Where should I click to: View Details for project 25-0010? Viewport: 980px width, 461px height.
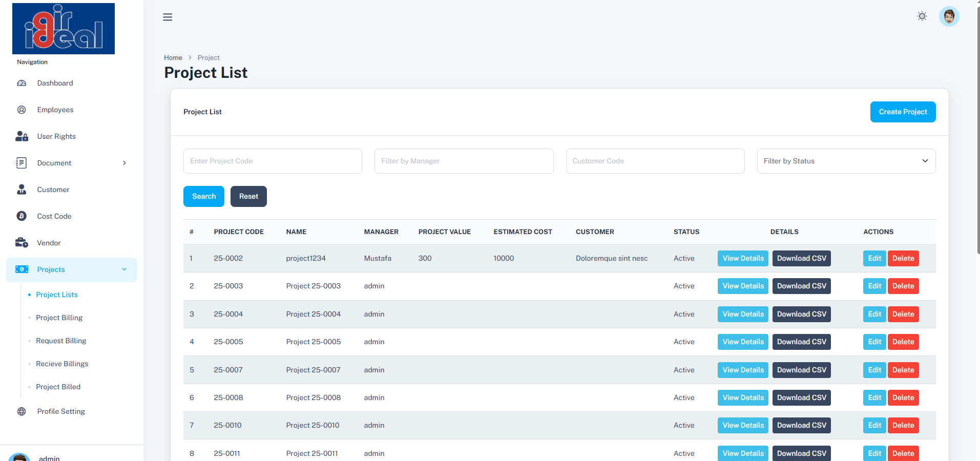coord(743,425)
